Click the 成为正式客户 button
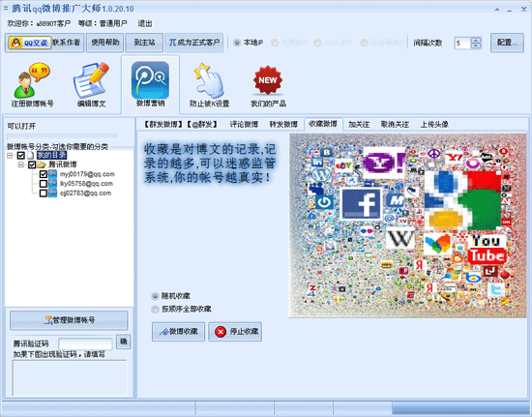The height and width of the screenshot is (417, 532). tap(194, 43)
